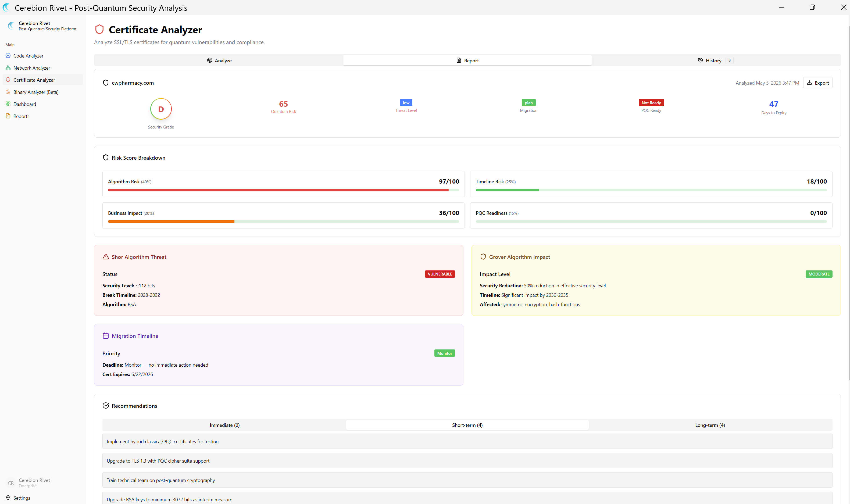Click the Algorithm Risk progress bar
Screen dimensions: 850x504
pos(283,190)
